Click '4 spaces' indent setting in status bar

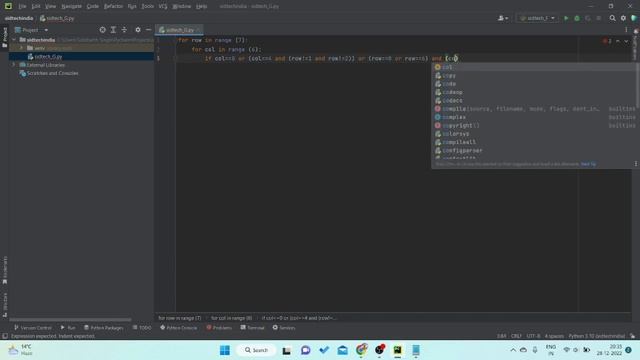point(554,336)
